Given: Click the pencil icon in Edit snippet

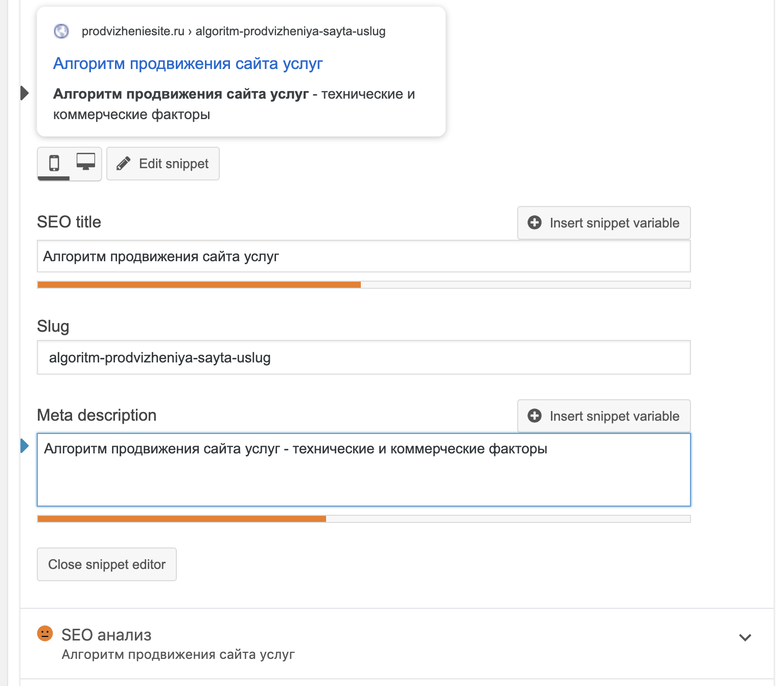Looking at the screenshot, I should (x=123, y=164).
